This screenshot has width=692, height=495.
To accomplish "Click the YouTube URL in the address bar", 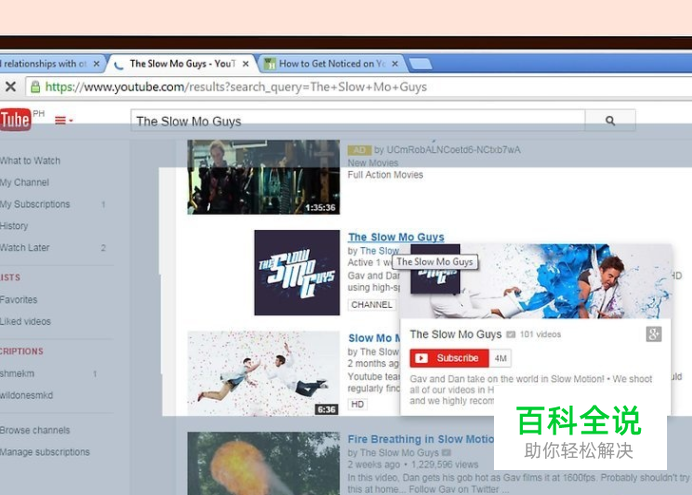I will [x=236, y=87].
